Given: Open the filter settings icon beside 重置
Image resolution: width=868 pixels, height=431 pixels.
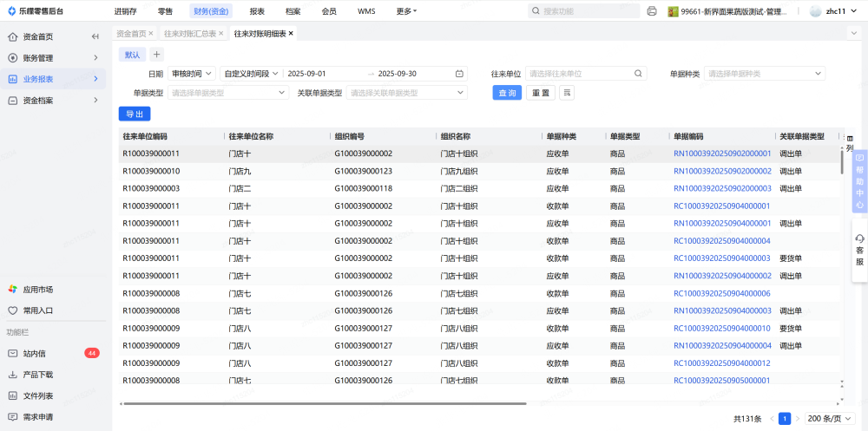Looking at the screenshot, I should point(567,93).
